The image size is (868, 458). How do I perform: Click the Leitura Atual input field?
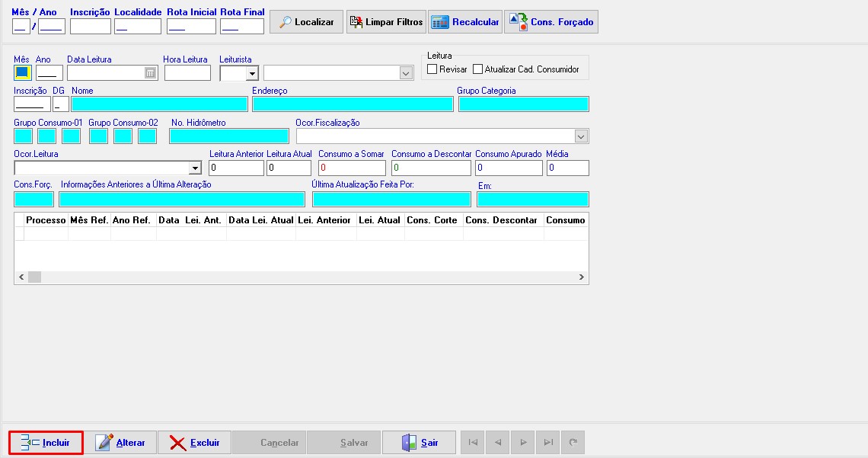[x=289, y=168]
